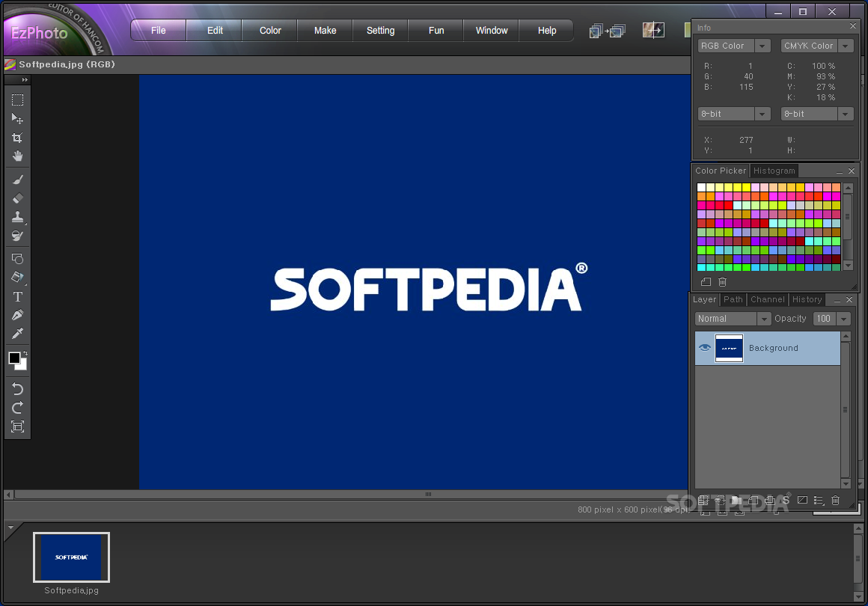Click the duplicate layer icon
868x606 pixels.
[x=769, y=501]
